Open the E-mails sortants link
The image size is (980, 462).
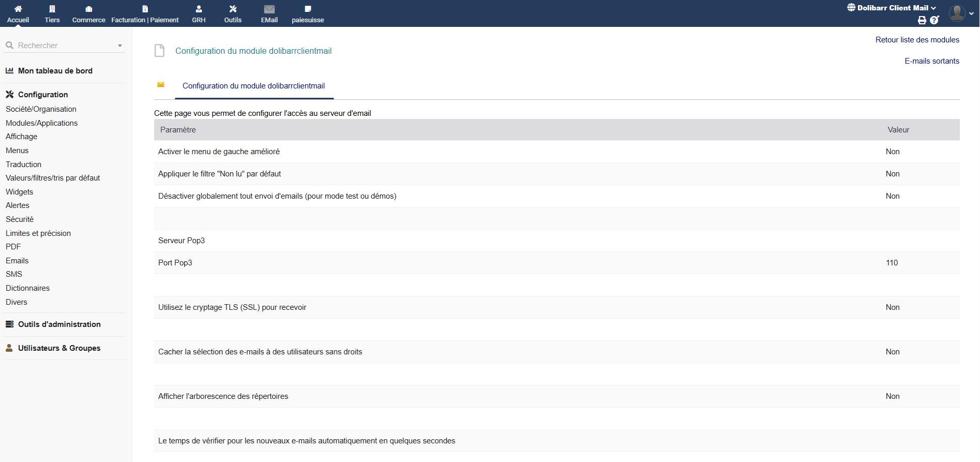(931, 61)
